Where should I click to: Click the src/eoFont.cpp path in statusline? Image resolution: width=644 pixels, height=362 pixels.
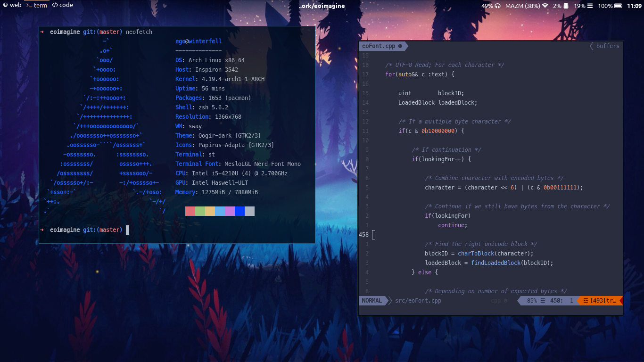pos(418,300)
